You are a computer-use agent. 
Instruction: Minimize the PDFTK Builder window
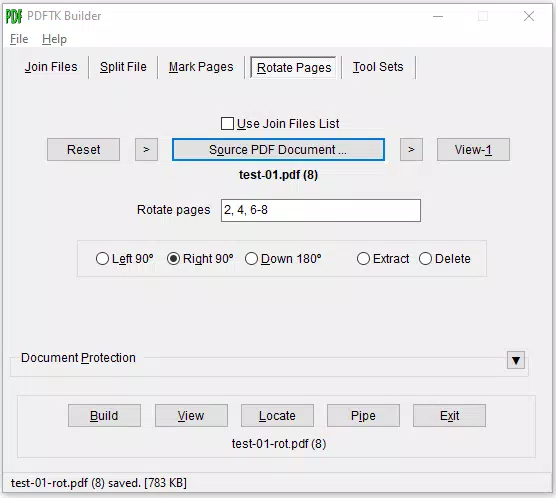[x=438, y=16]
